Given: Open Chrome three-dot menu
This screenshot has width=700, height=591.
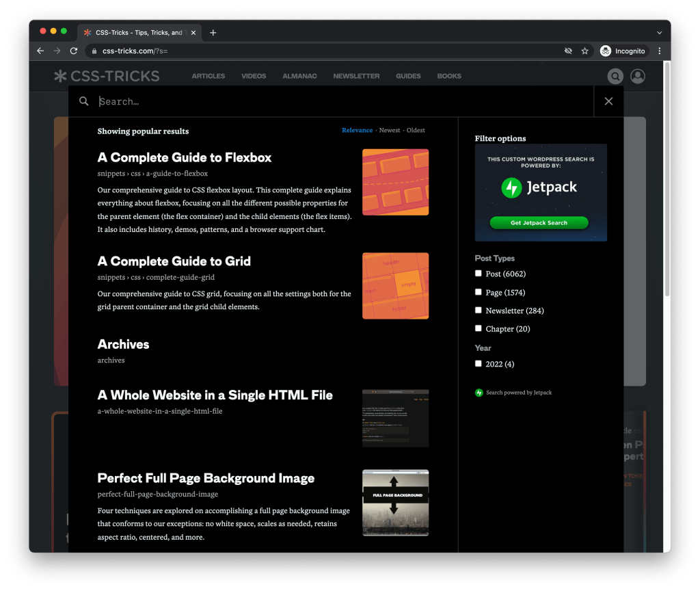Looking at the screenshot, I should coord(660,51).
